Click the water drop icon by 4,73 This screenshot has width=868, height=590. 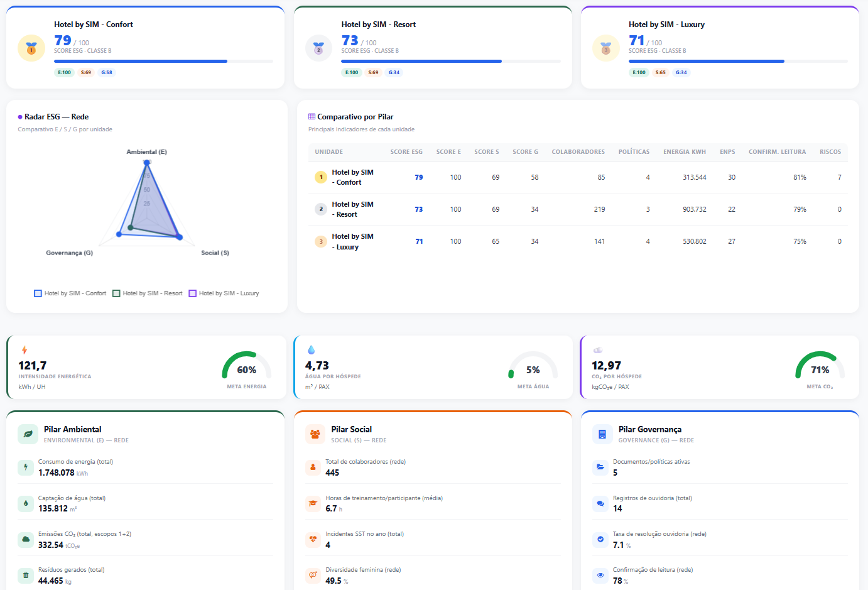point(311,350)
